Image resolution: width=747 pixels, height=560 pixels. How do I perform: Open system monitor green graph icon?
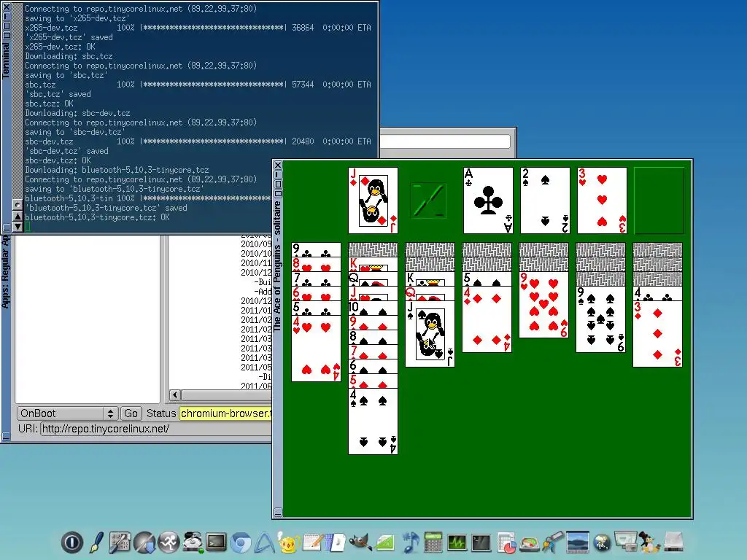[457, 542]
